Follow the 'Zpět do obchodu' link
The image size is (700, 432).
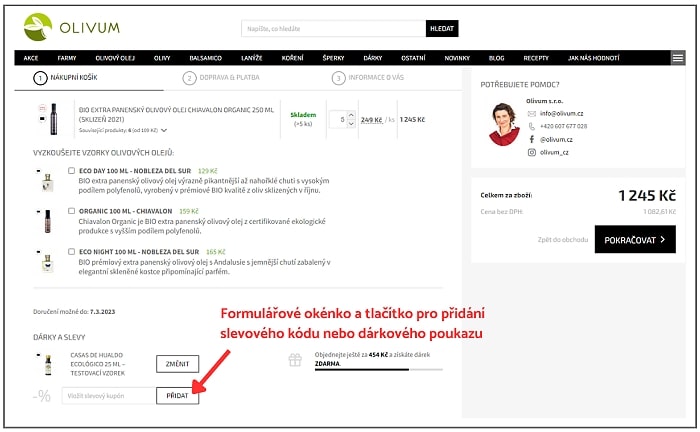[x=563, y=240]
